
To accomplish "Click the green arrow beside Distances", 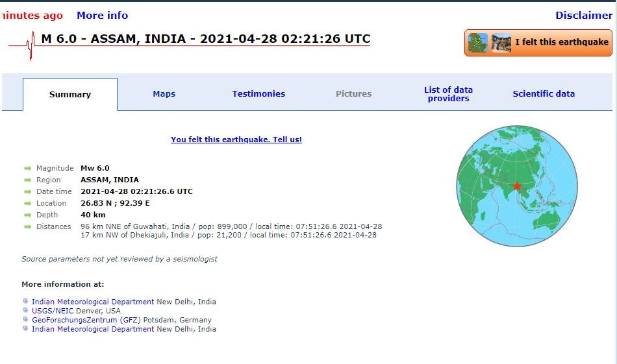I will pyautogui.click(x=28, y=227).
